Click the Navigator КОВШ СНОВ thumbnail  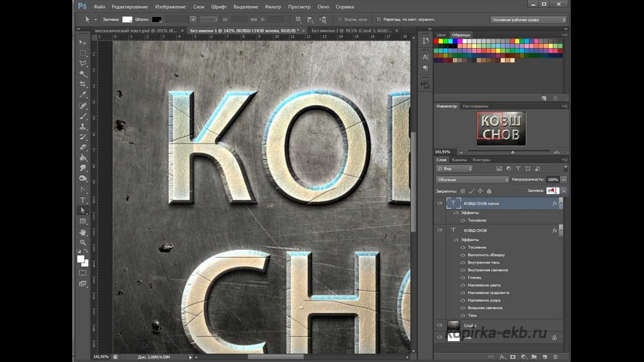pyautogui.click(x=501, y=129)
